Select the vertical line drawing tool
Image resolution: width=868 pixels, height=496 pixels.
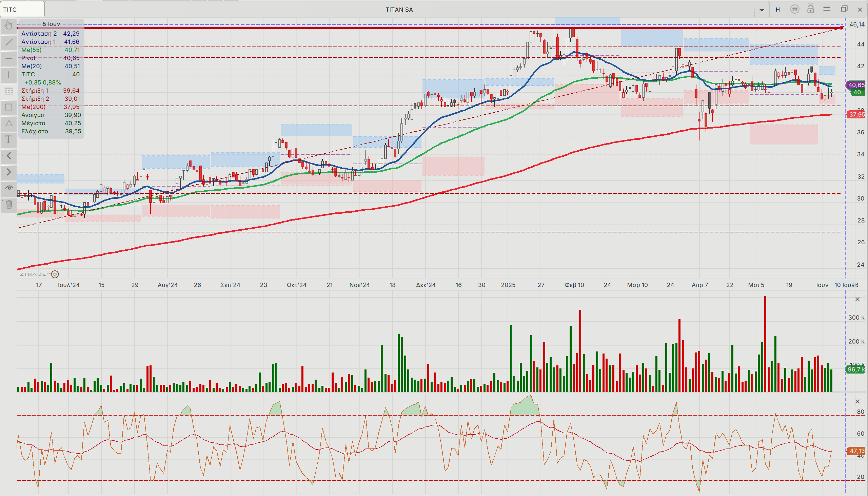click(x=9, y=75)
